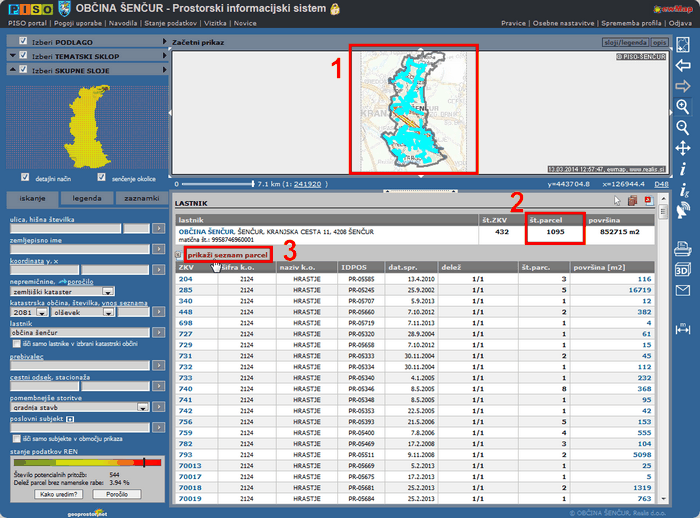
Task: Select the zoom out magnifier tool
Action: (683, 127)
